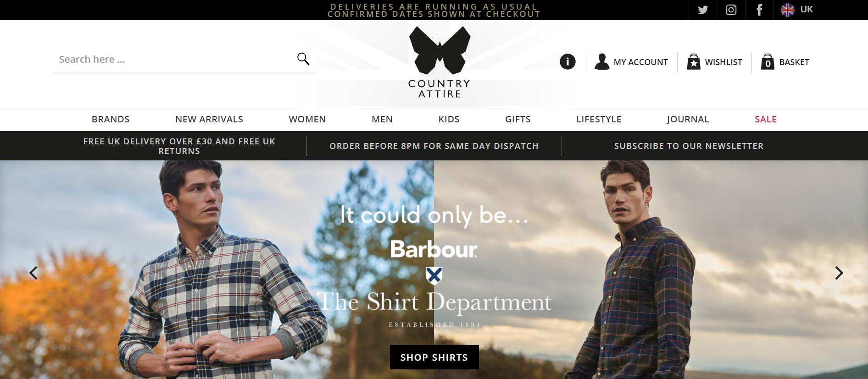The image size is (868, 379).
Task: Click the information circle icon
Action: pos(568,61)
